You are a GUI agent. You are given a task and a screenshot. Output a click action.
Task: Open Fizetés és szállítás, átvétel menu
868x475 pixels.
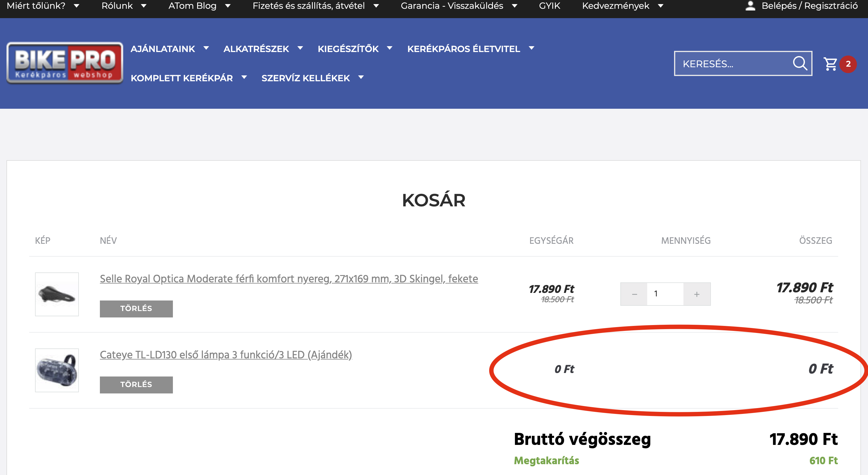tap(309, 6)
